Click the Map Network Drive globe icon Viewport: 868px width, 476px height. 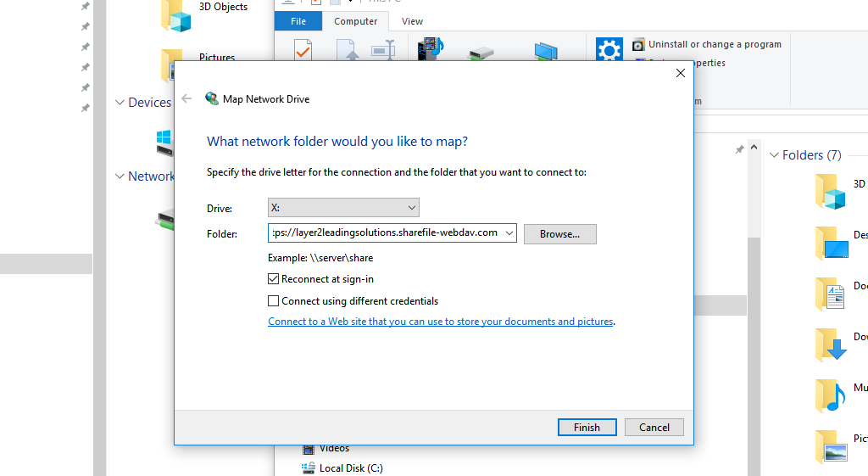point(212,99)
